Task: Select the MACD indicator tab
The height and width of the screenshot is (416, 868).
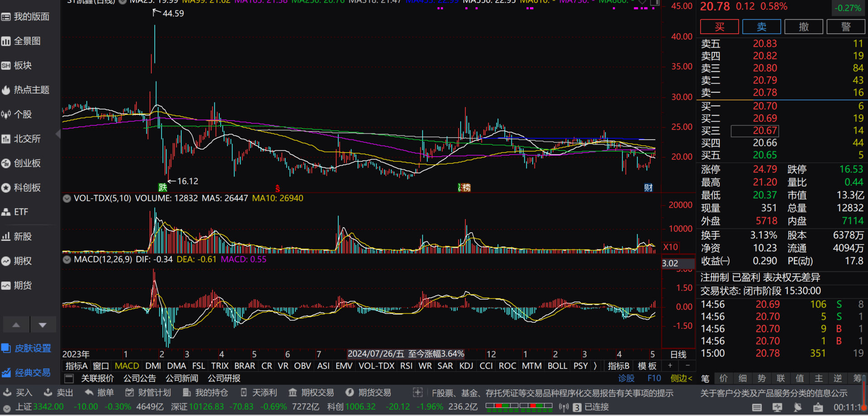Action: pyautogui.click(x=127, y=366)
